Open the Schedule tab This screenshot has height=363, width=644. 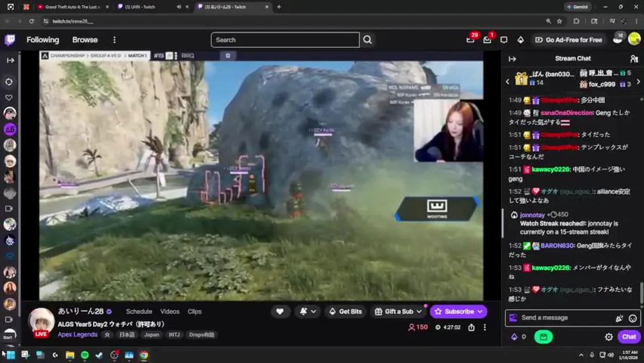[x=139, y=312]
